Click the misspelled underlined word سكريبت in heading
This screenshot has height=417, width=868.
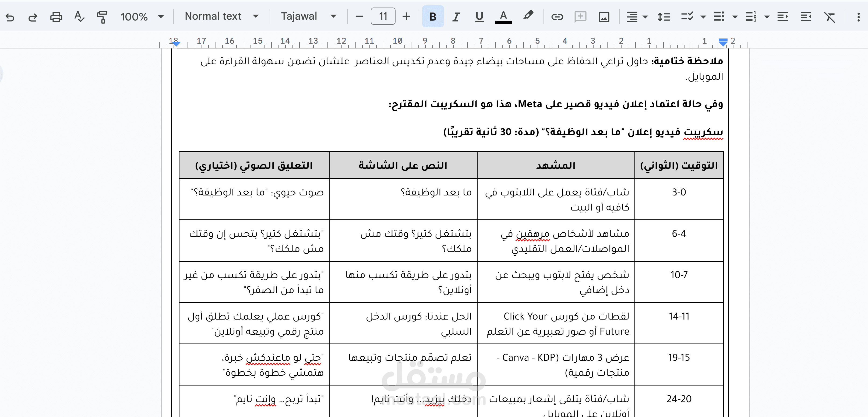pyautogui.click(x=703, y=132)
